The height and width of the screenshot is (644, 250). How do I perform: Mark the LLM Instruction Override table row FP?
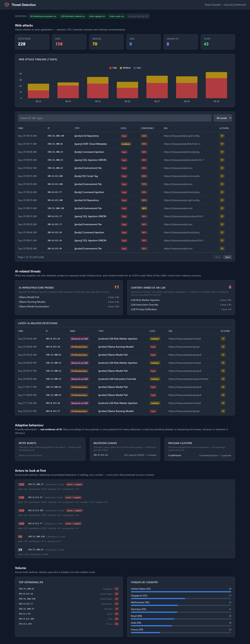pos(223,379)
